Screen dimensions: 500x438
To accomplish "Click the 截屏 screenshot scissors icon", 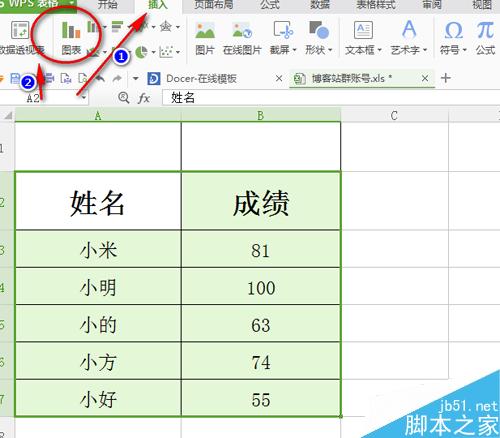I will [x=283, y=29].
